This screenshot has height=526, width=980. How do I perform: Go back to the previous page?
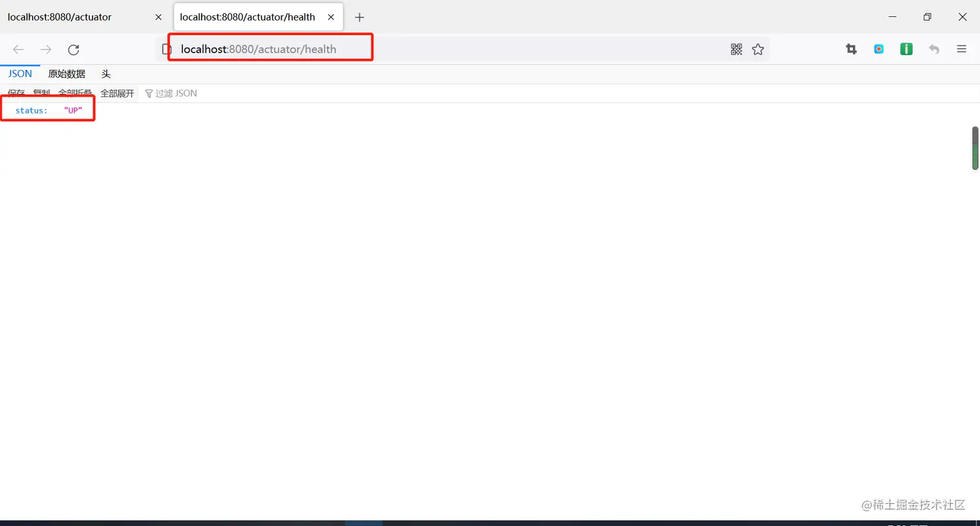point(18,49)
